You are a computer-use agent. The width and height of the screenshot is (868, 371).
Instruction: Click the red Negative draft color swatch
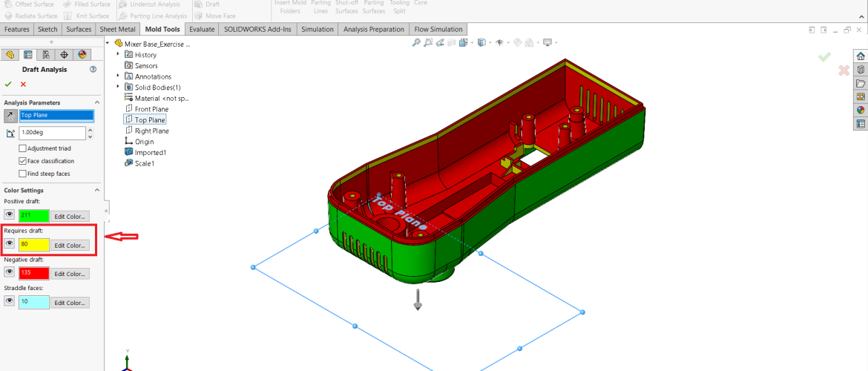(x=34, y=274)
